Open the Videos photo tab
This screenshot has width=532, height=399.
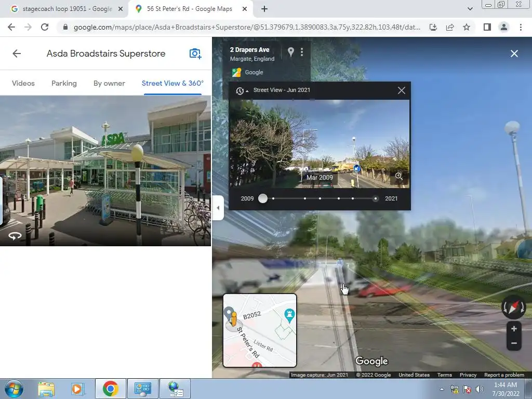23,83
